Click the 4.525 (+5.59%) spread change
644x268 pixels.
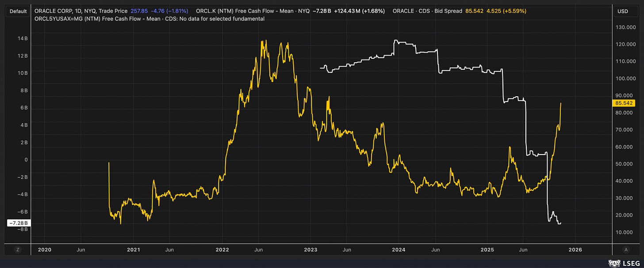click(506, 11)
